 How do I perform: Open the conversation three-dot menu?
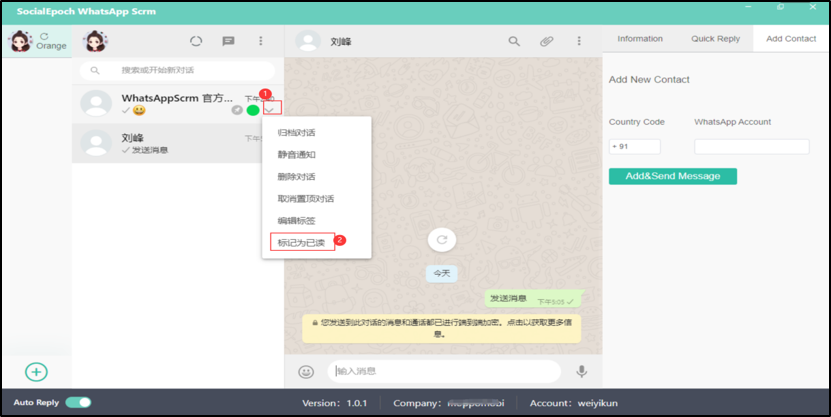[x=579, y=41]
